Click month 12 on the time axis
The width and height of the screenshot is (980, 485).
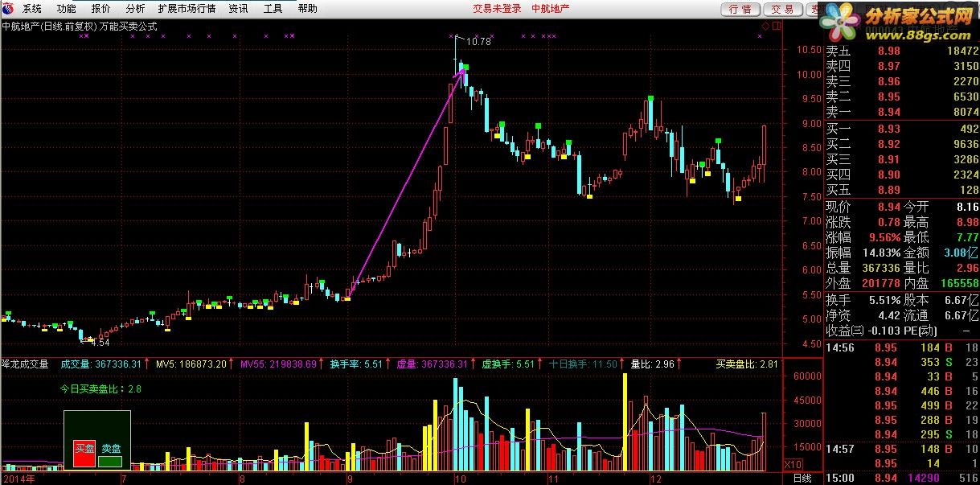tap(656, 479)
